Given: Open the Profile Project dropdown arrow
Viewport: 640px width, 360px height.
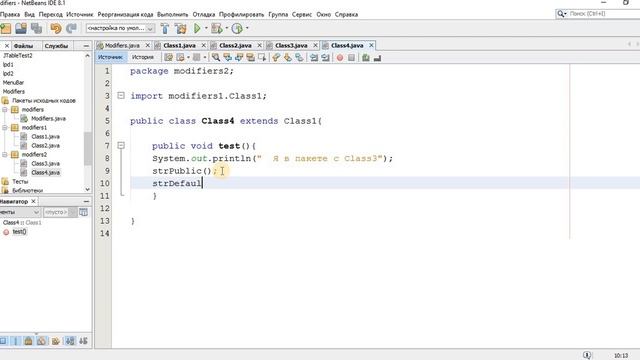Looking at the screenshot, I should (x=247, y=28).
